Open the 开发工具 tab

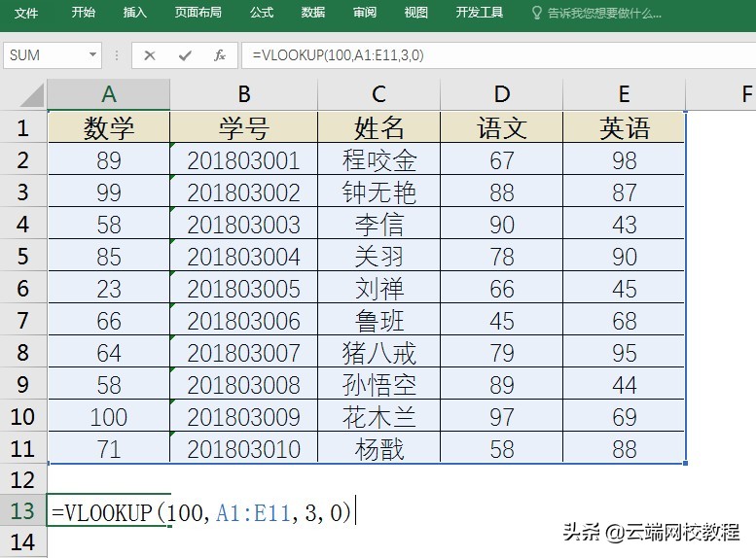[x=480, y=12]
